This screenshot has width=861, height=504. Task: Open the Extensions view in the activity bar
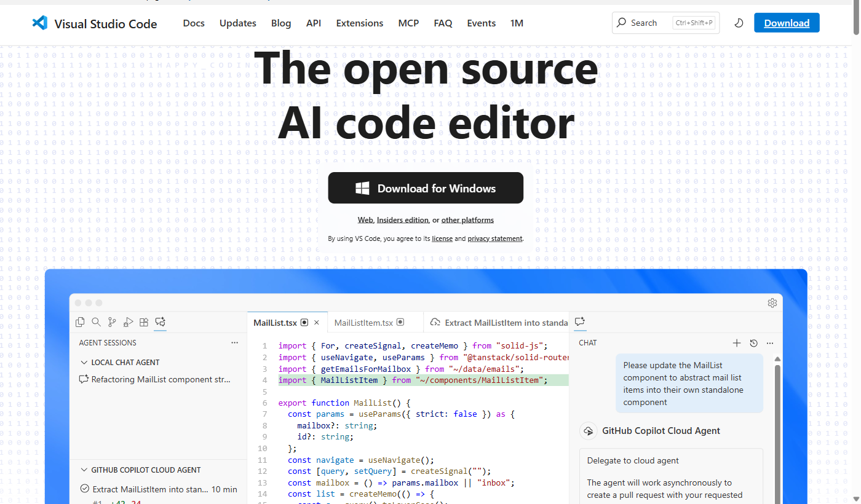pos(144,321)
